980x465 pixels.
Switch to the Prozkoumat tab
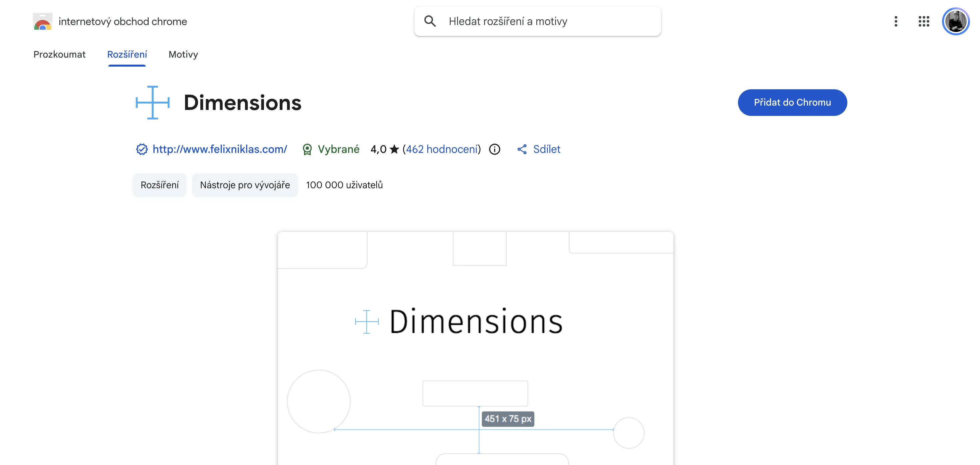click(x=59, y=54)
